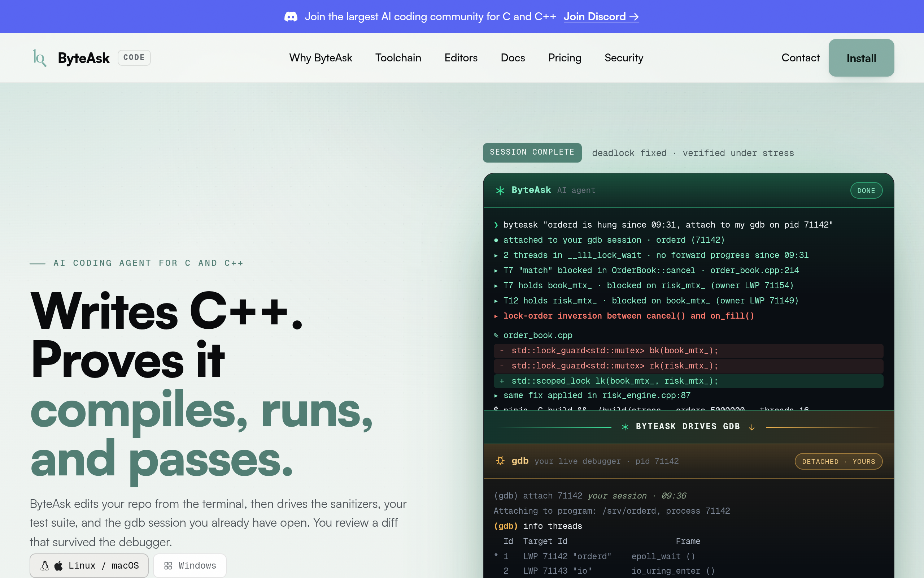Select the Linux / macOS install tab
924x578 pixels.
coord(89,565)
